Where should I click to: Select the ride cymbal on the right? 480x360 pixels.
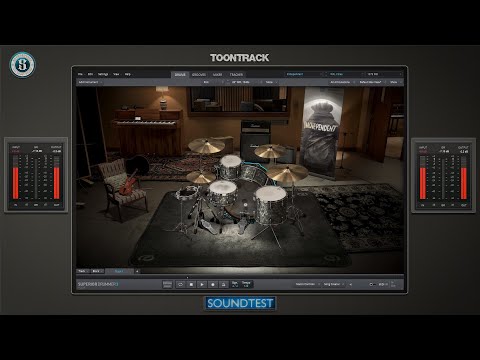tap(287, 172)
